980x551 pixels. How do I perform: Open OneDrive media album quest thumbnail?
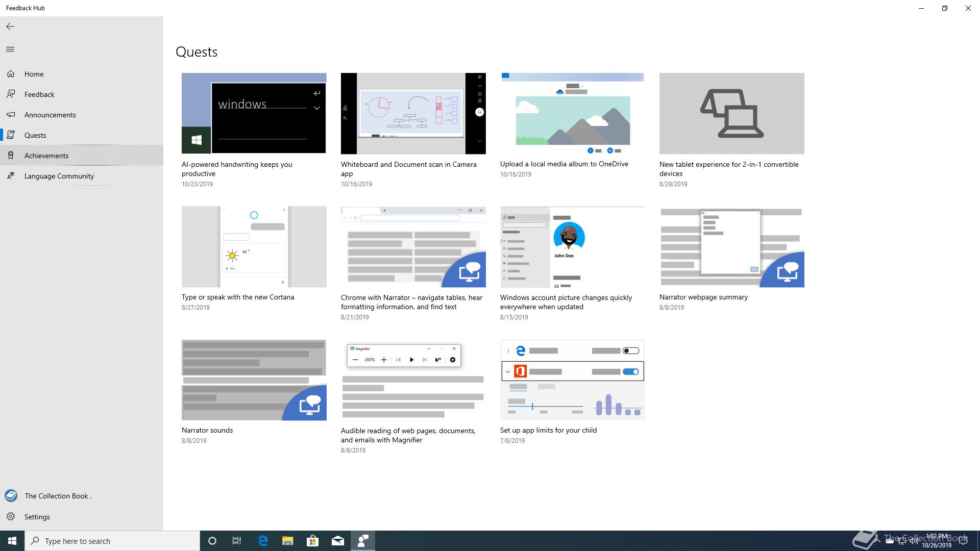pos(572,113)
